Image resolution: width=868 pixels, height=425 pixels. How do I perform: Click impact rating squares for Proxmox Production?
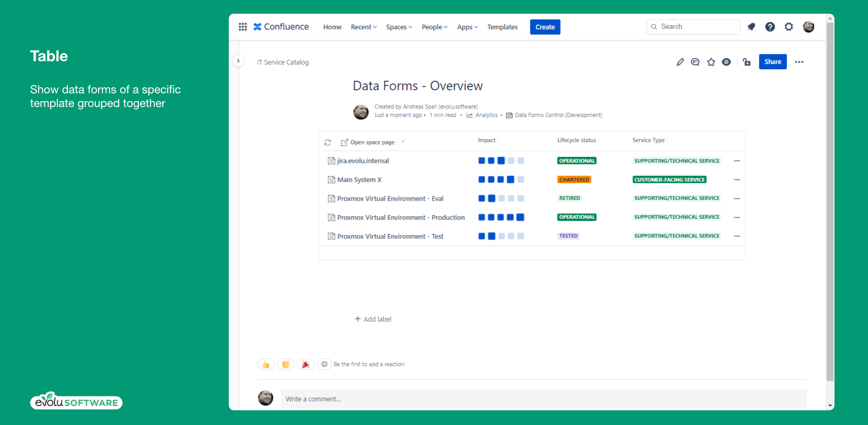point(501,217)
